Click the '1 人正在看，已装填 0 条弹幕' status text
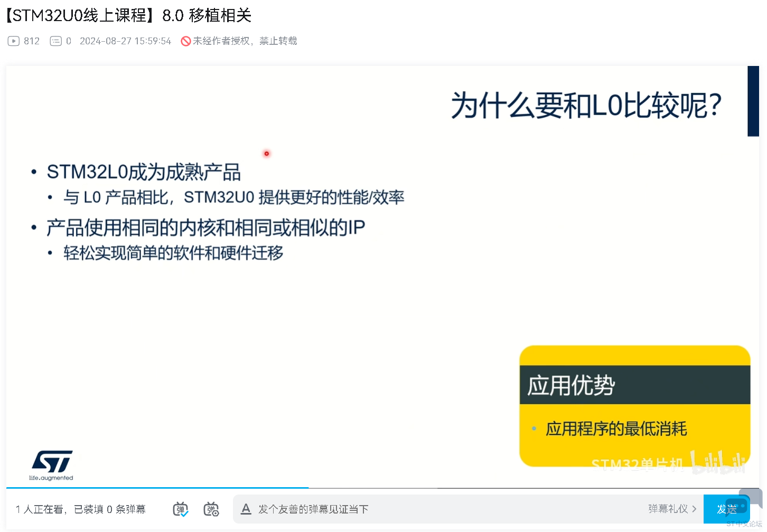Image resolution: width=767 pixels, height=532 pixels. point(80,509)
